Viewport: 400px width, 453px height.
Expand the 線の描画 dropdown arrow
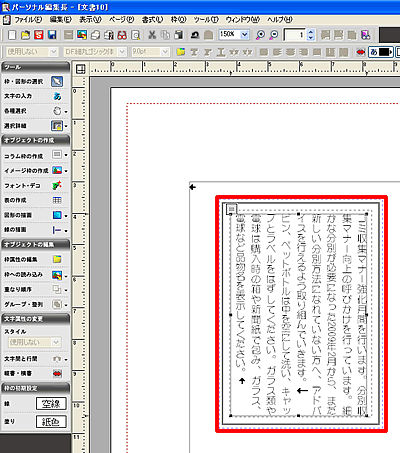point(66,230)
